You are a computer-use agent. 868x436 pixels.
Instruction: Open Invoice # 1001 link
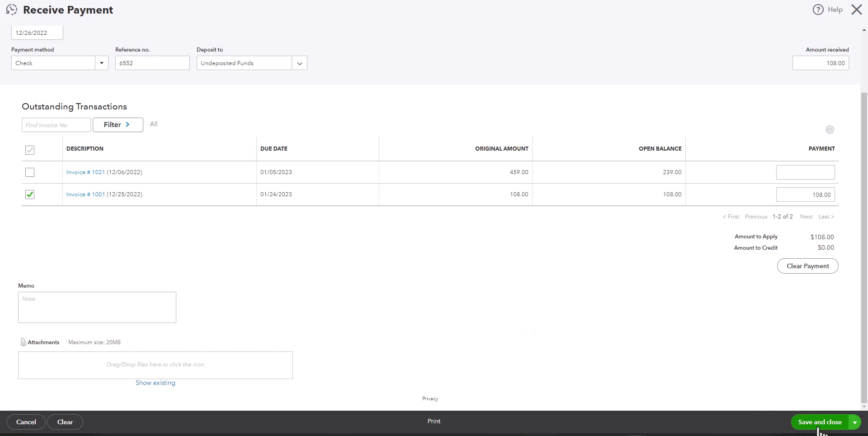85,194
